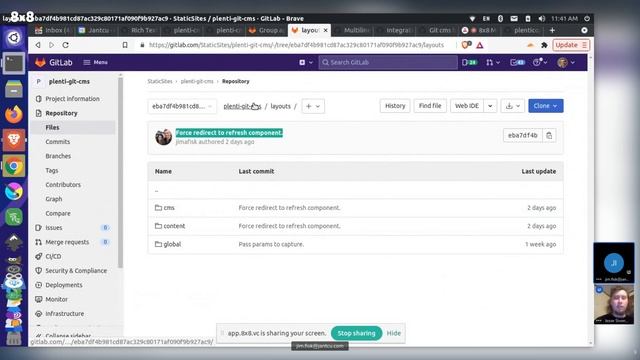Copy commit SHA with the clipboard icon
This screenshot has width=640, height=360.
point(549,135)
